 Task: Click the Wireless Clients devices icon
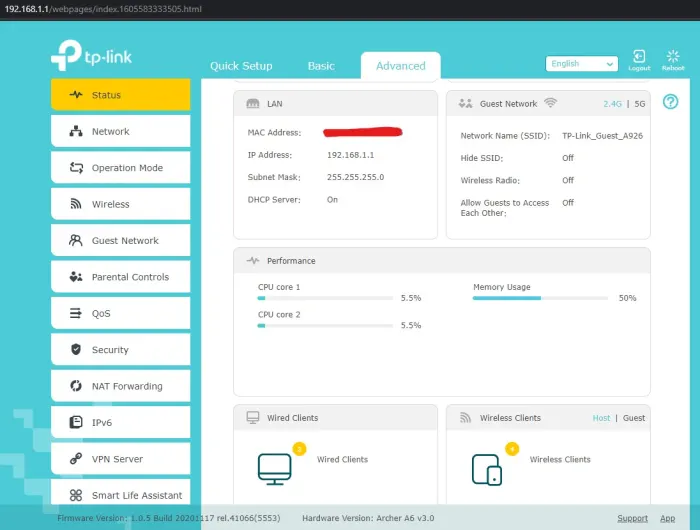pos(487,467)
